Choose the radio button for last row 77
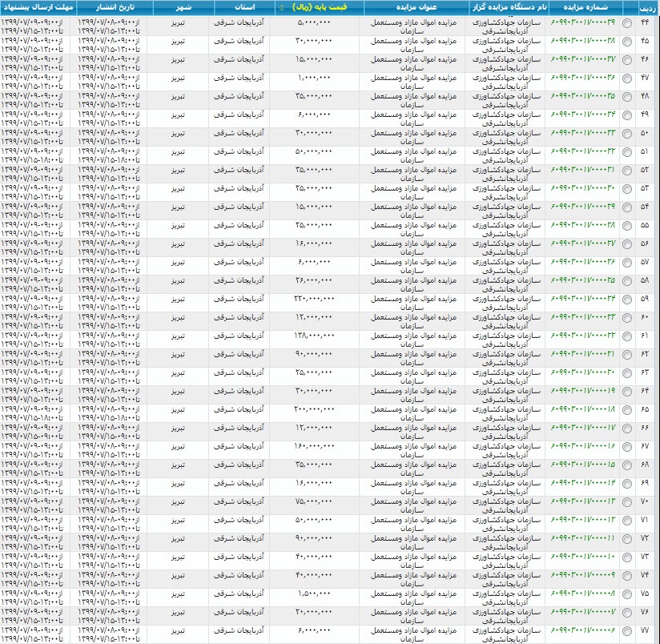Viewport: 660px width, 644px height. pos(626,630)
